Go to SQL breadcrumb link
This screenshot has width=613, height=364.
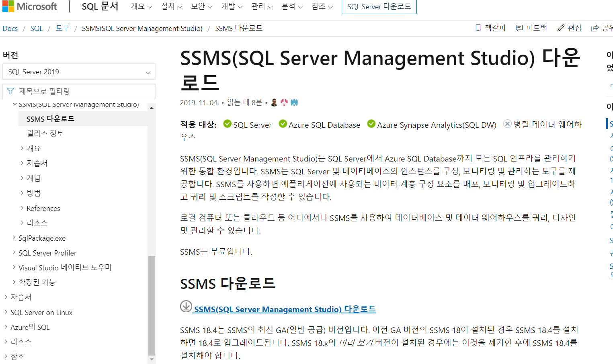pos(37,29)
